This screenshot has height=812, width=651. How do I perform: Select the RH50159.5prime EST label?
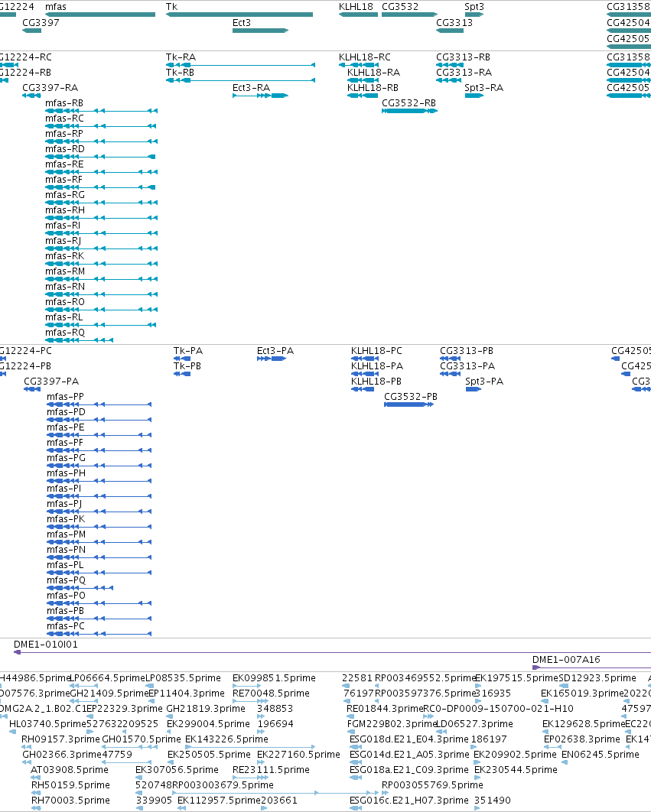(x=70, y=785)
